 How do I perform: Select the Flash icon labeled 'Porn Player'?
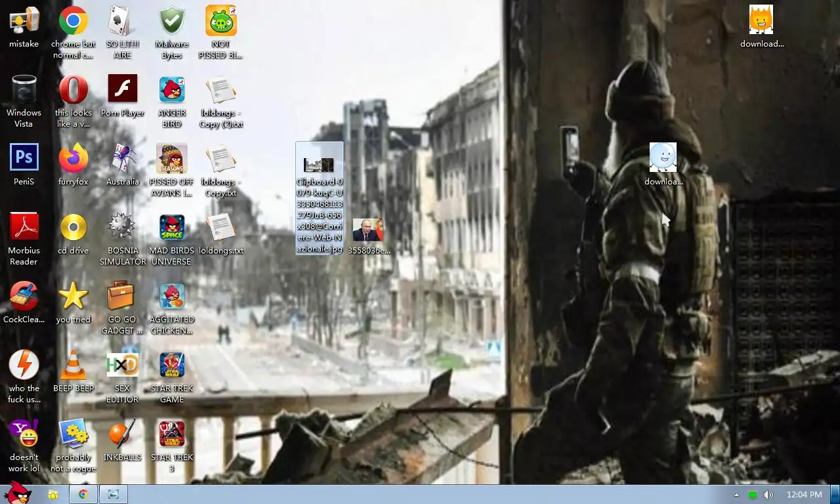pyautogui.click(x=123, y=96)
